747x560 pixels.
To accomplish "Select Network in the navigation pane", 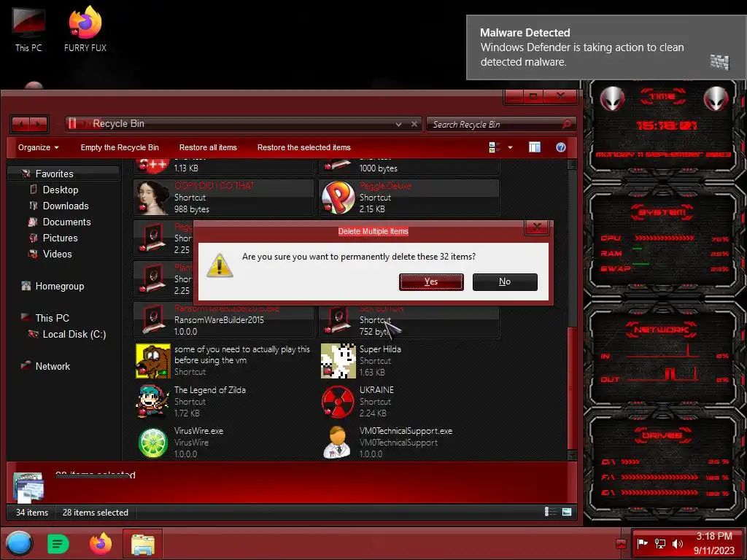I will point(53,366).
